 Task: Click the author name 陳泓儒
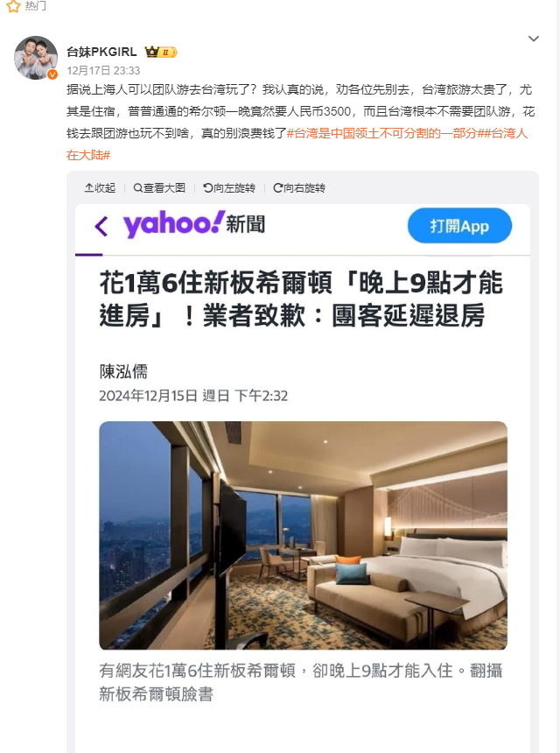(x=123, y=371)
